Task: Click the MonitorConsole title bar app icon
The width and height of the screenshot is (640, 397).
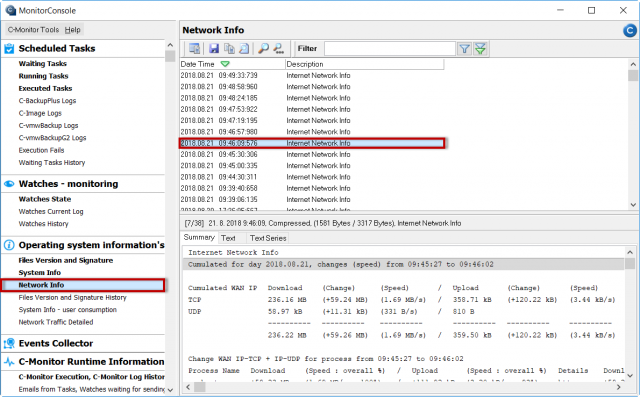Action: pos(10,10)
